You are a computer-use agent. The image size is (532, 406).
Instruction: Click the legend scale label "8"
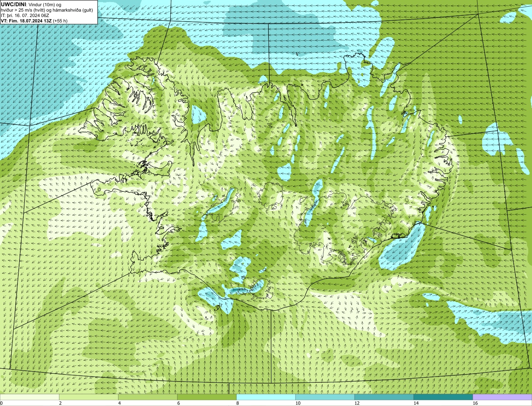[237, 403]
